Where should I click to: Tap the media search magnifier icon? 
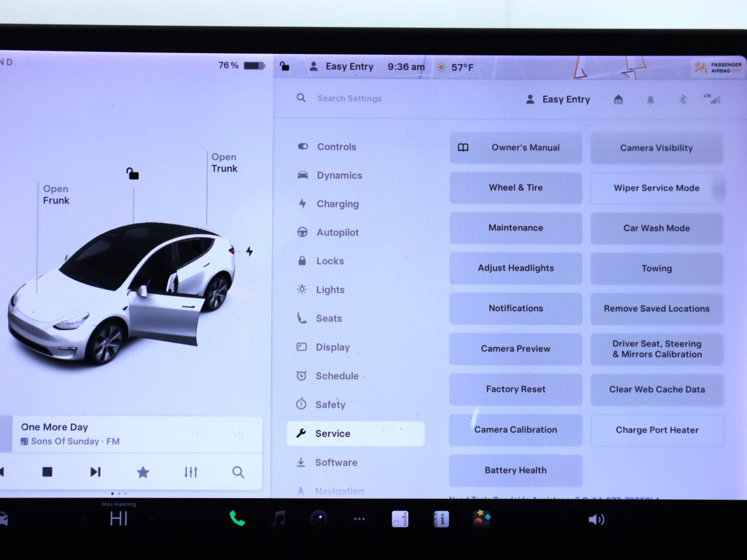pos(238,472)
